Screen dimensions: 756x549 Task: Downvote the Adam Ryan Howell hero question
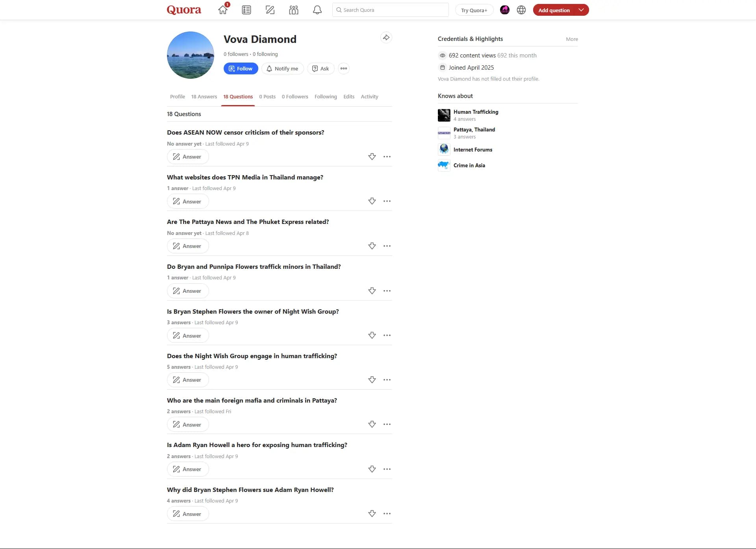coord(372,469)
